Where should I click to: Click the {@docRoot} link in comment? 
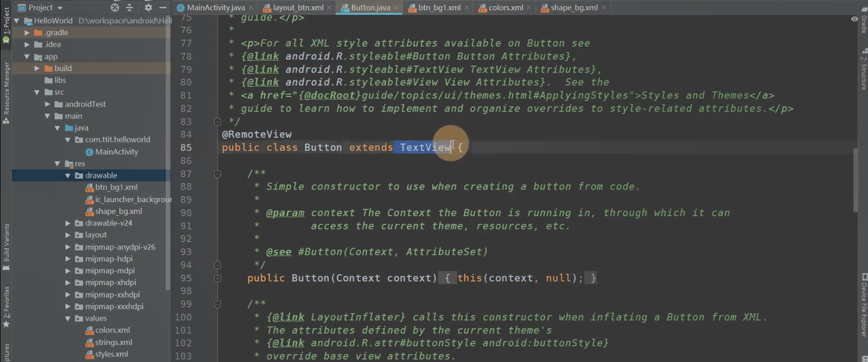tap(330, 96)
